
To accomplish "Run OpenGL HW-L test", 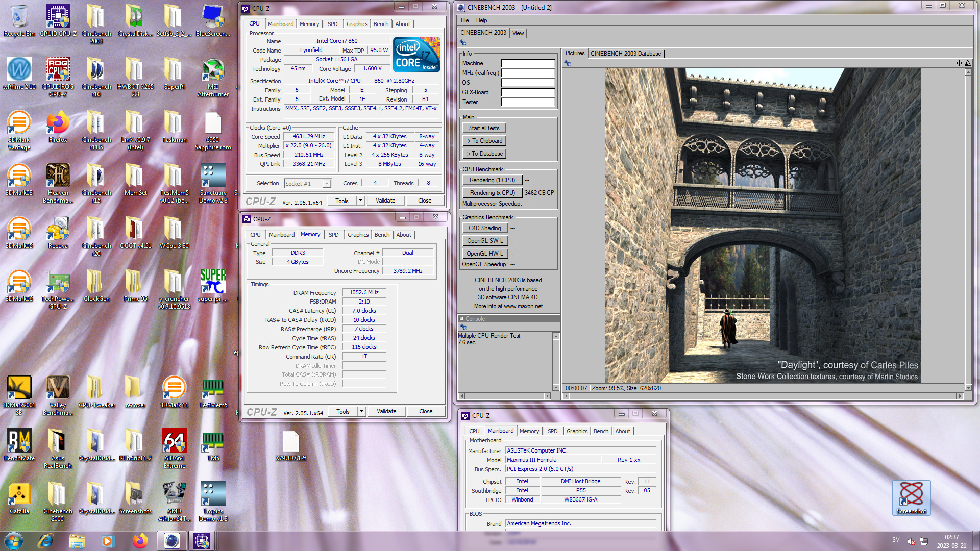I will [x=484, y=254].
